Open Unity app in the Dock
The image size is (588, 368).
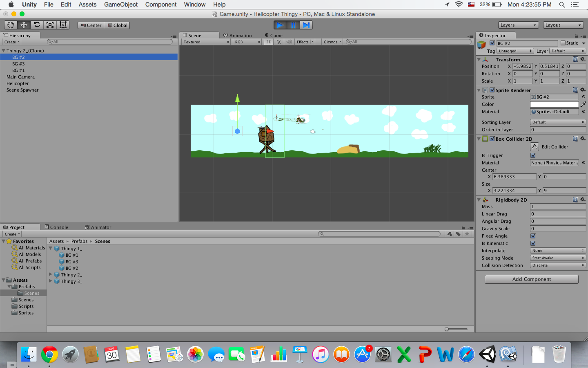[x=488, y=354]
